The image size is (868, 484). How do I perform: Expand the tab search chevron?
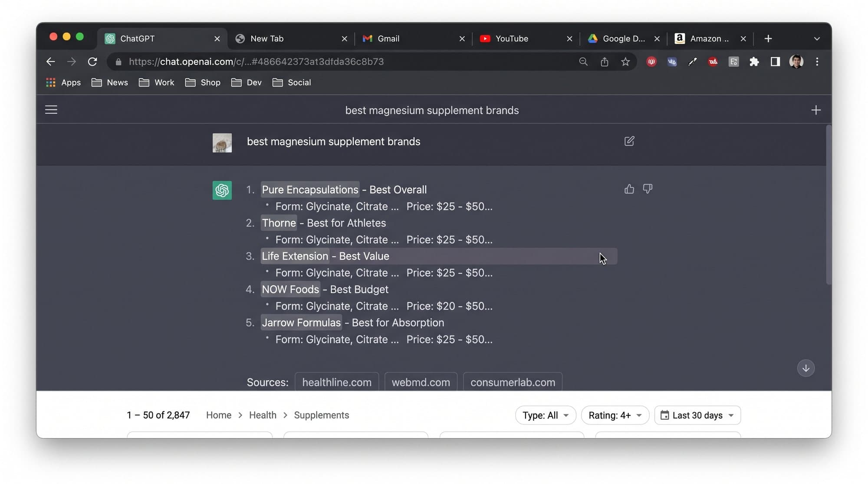817,39
